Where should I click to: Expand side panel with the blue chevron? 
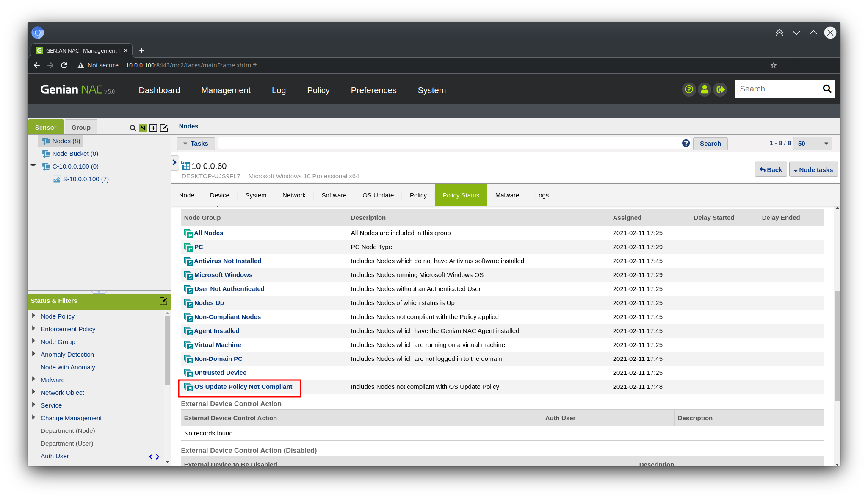pos(174,163)
